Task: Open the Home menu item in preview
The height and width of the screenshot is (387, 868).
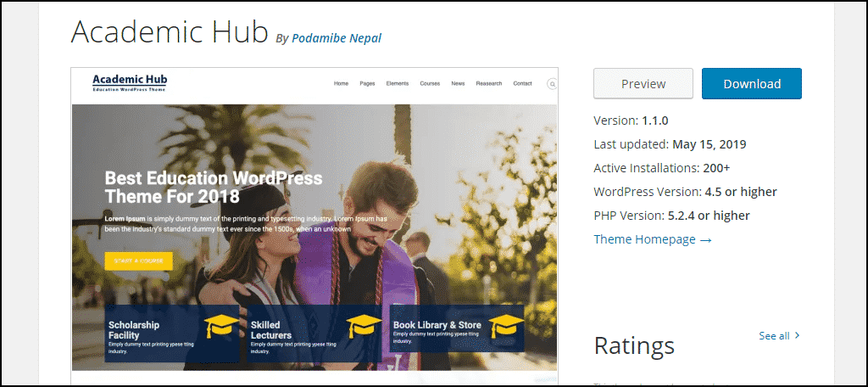Action: (x=341, y=84)
